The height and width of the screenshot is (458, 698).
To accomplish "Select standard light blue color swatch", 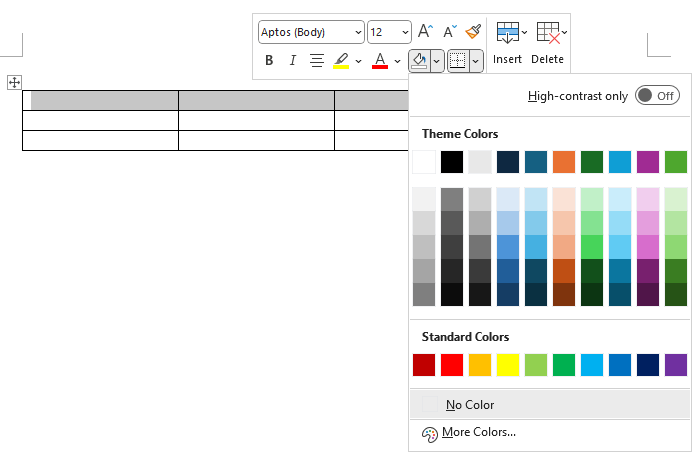I will (592, 365).
